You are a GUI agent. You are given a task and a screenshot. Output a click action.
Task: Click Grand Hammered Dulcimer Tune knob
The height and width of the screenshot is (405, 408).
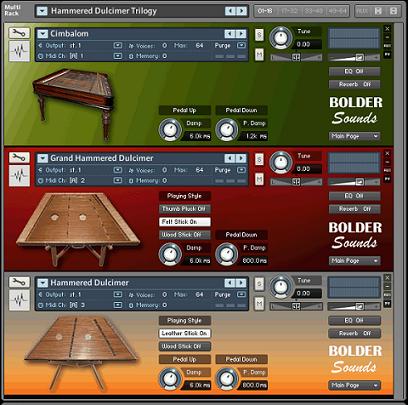(x=281, y=162)
